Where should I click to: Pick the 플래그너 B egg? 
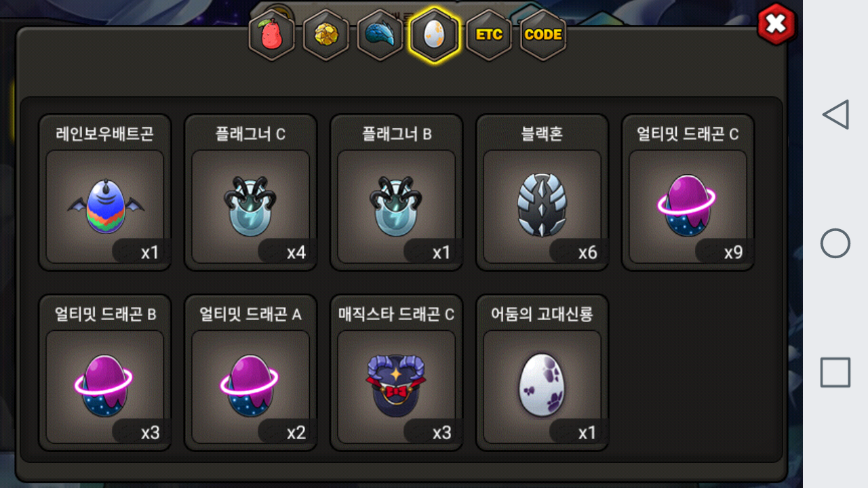(397, 192)
